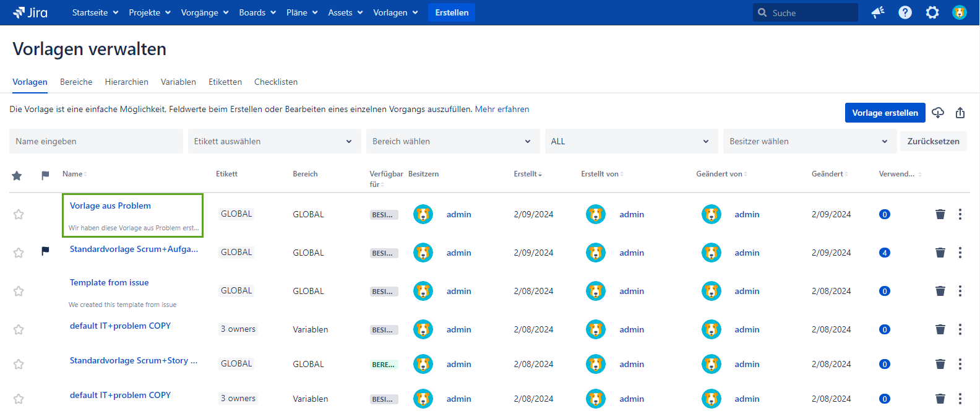Open the settings gear icon
980x416 pixels.
(932, 12)
